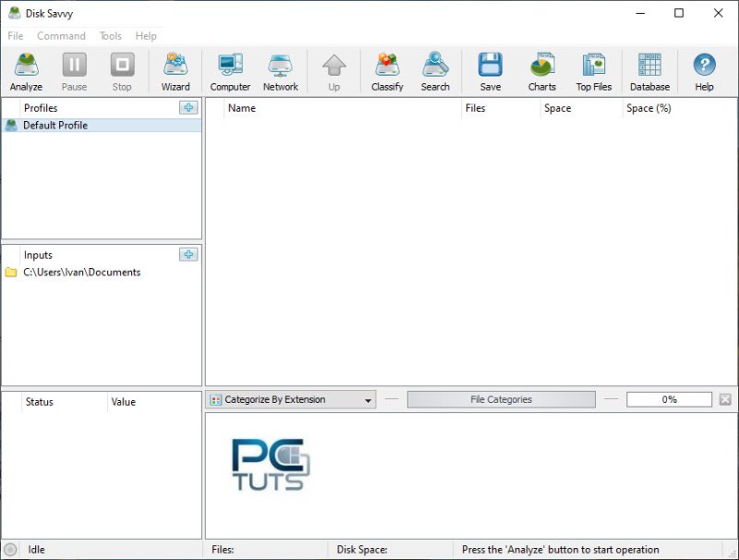The width and height of the screenshot is (739, 560).
Task: Click the Help question mark icon
Action: pyautogui.click(x=704, y=71)
